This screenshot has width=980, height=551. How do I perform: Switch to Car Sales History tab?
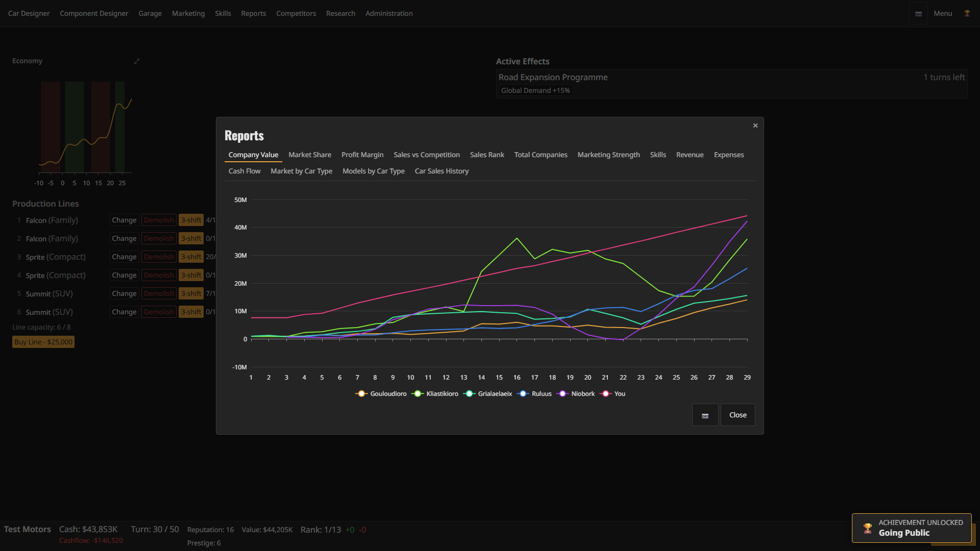[x=442, y=171]
